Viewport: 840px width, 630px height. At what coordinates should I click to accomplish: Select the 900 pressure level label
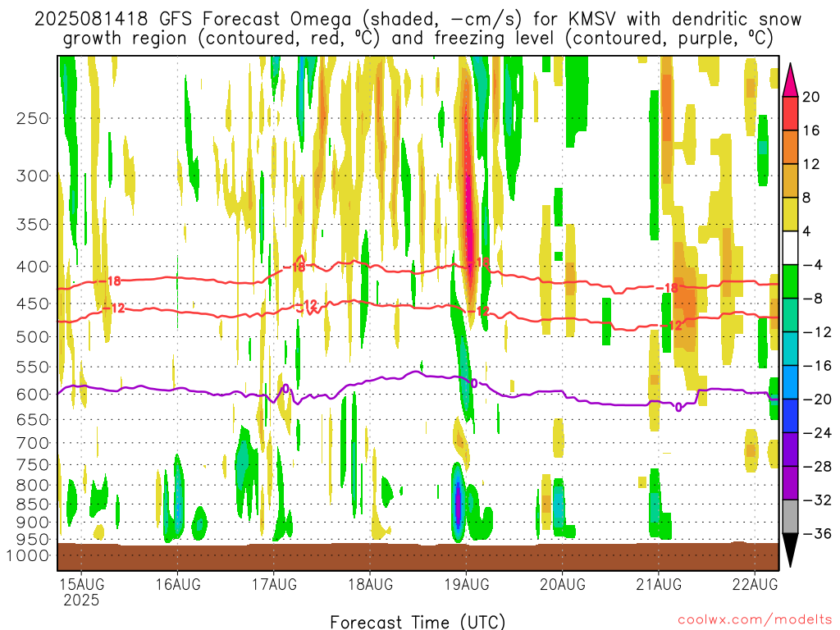pos(33,522)
